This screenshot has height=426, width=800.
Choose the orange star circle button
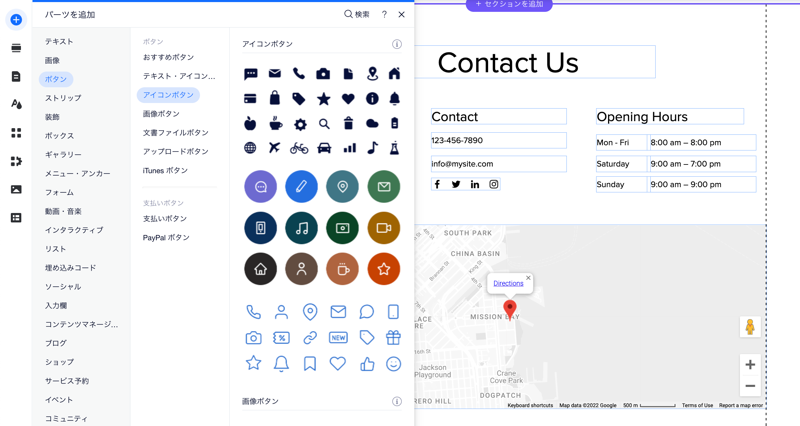(x=384, y=269)
